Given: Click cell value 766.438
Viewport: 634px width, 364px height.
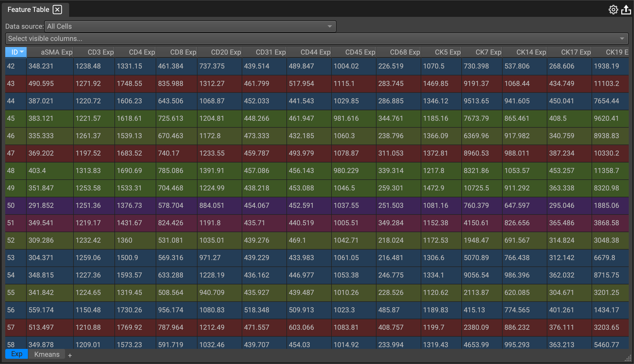Looking at the screenshot, I should [517, 258].
